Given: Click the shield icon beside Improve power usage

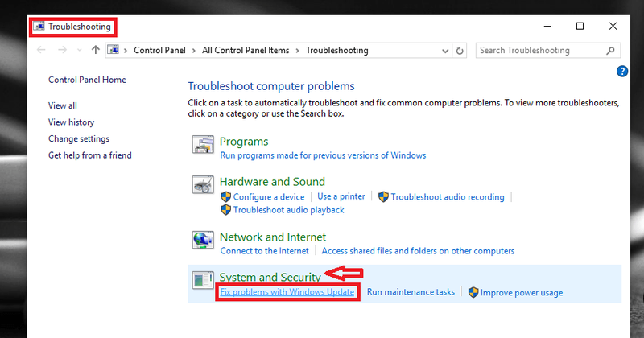Looking at the screenshot, I should 473,292.
